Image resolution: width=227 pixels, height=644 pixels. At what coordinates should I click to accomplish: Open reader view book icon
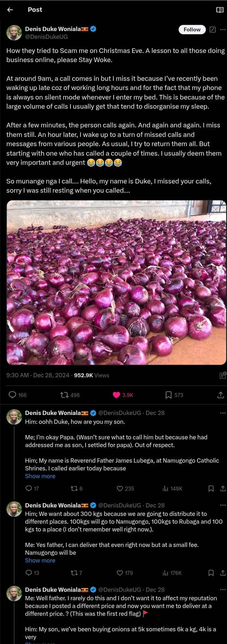coord(220,10)
